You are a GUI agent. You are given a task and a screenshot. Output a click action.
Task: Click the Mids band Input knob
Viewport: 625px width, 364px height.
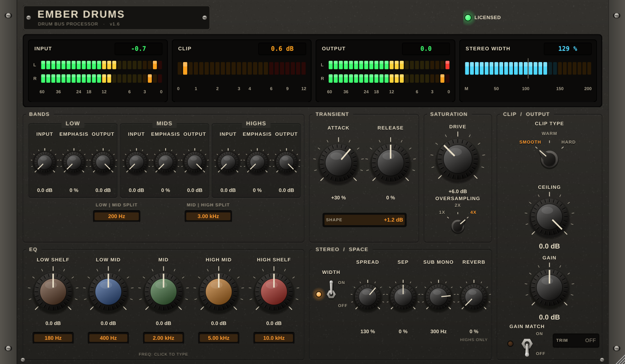(x=136, y=163)
